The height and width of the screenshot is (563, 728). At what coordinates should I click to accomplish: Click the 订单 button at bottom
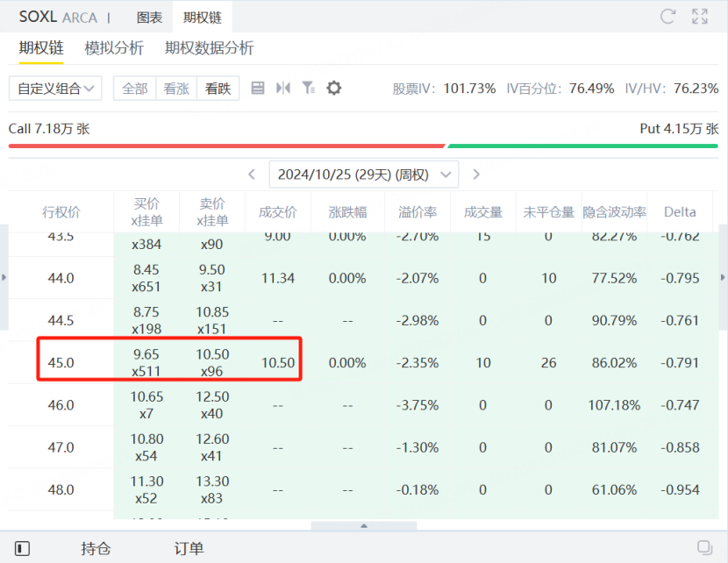pos(189,548)
